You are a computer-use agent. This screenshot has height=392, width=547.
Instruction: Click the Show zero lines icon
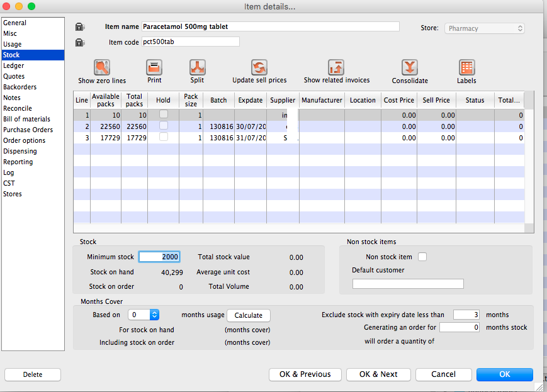102,68
